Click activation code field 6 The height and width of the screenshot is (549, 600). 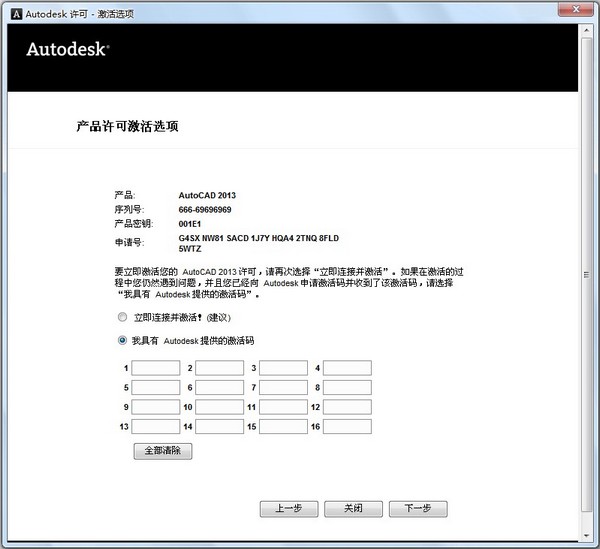click(220, 388)
